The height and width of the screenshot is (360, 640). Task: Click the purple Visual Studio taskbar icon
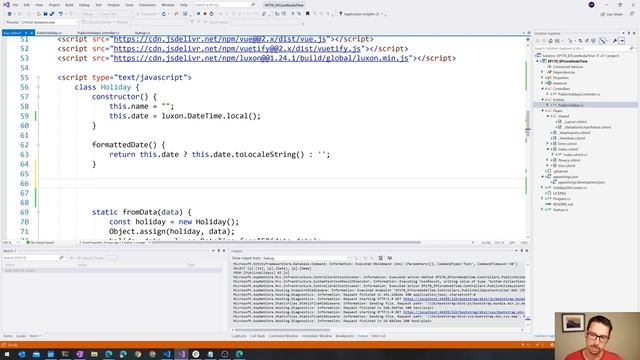181,354
